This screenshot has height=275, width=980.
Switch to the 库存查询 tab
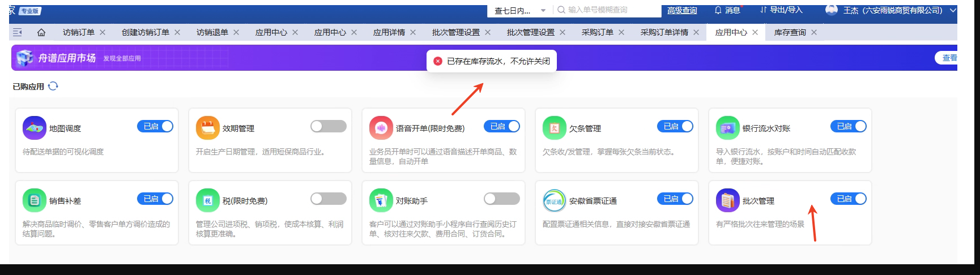point(790,32)
